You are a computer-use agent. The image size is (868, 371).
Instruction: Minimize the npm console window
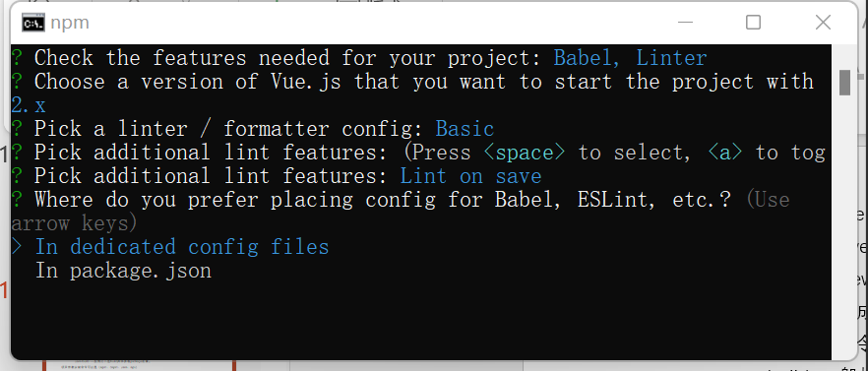(x=685, y=23)
